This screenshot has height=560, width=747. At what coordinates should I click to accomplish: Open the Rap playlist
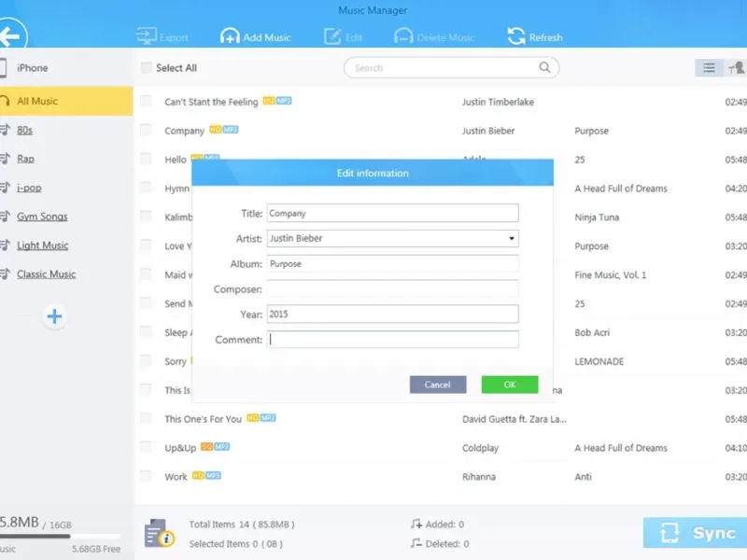pyautogui.click(x=26, y=159)
